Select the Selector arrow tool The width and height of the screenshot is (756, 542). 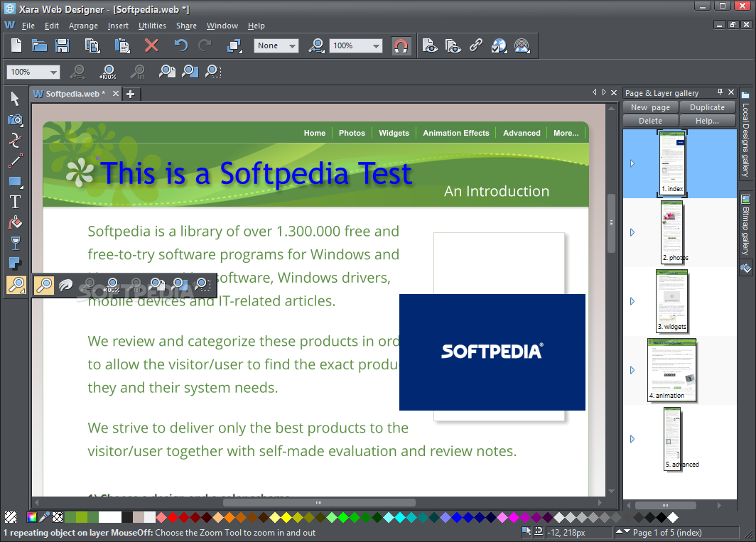pos(15,98)
